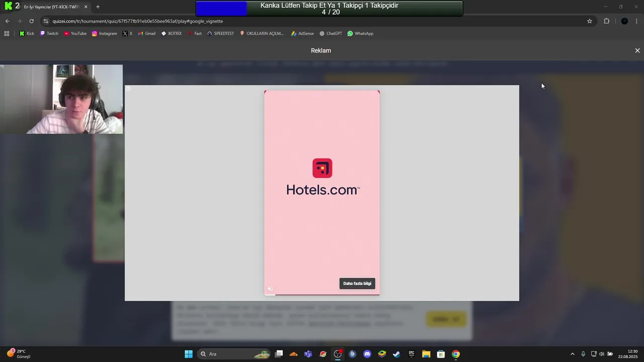
Task: Open Google Chrome from the taskbar
Action: [455, 354]
